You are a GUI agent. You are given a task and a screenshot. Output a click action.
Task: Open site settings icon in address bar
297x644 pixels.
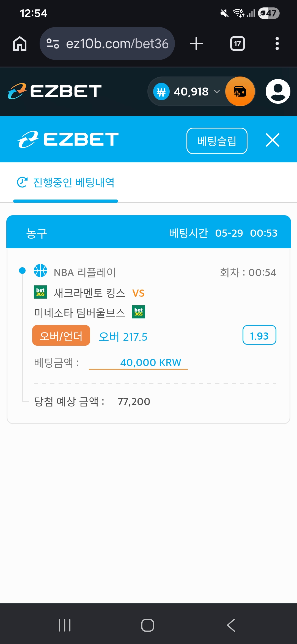[53, 43]
